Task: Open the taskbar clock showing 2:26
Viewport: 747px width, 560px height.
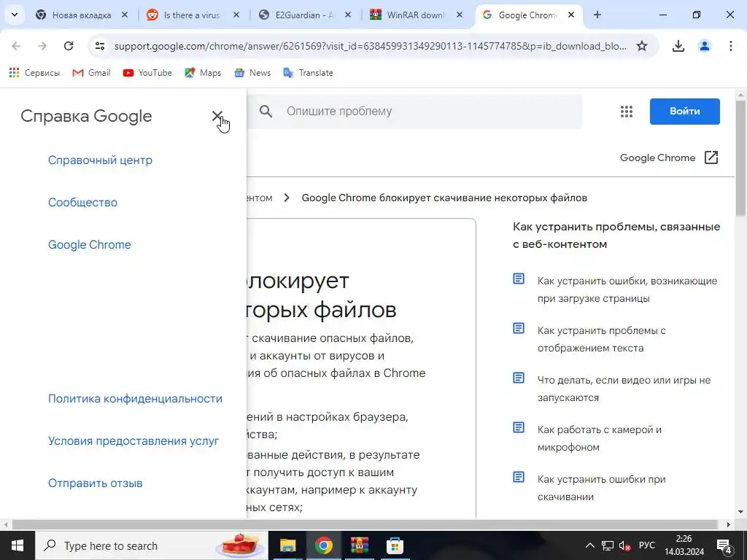Action: click(x=684, y=545)
